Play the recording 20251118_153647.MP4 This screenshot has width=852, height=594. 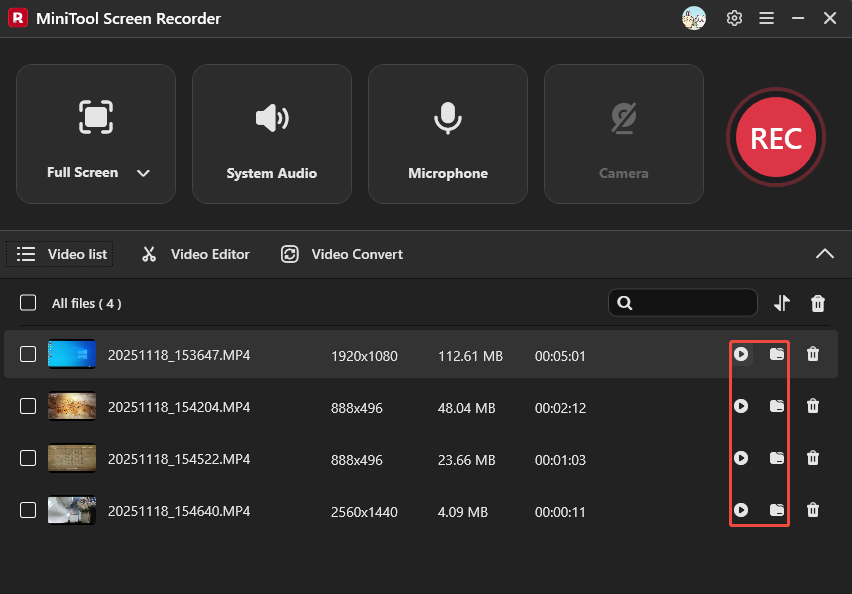pyautogui.click(x=741, y=354)
